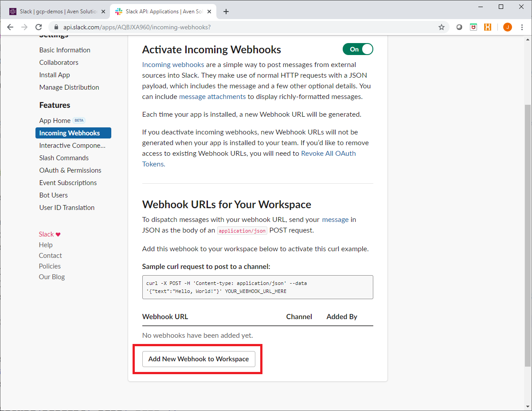Open Event Subscriptions

tap(68, 183)
